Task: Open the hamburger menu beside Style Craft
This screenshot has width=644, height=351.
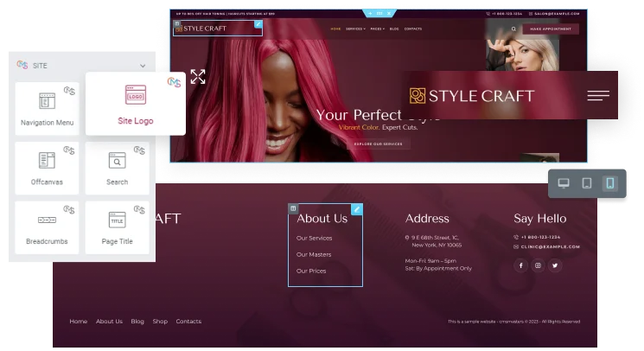Action: coord(598,96)
